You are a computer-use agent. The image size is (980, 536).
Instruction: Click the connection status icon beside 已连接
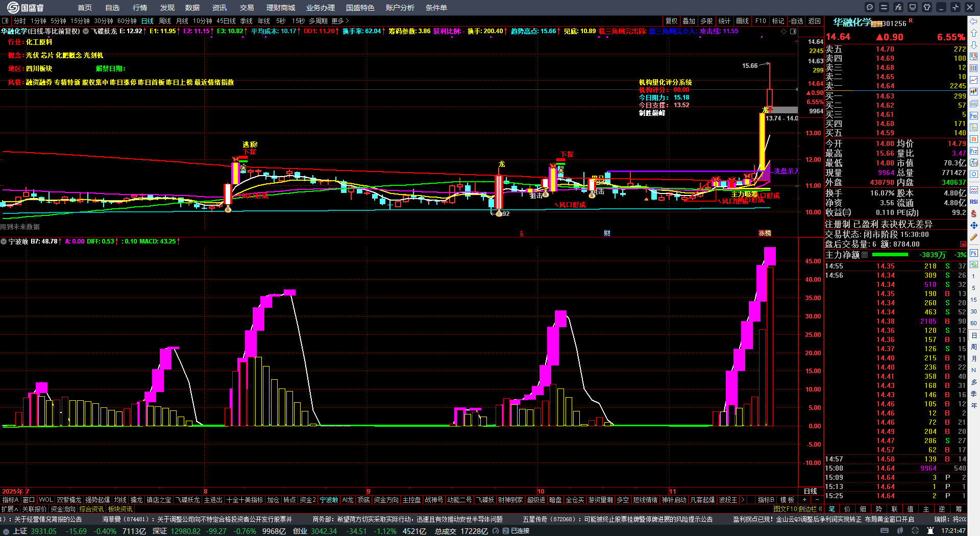pos(506,531)
